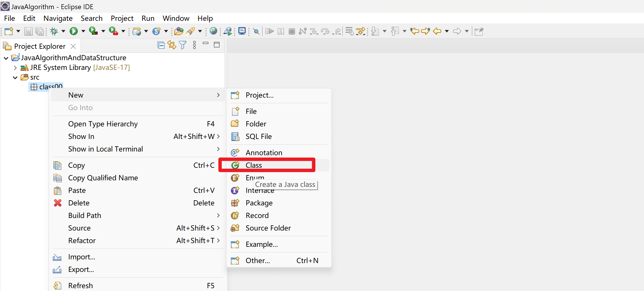Open the Build Path submenu

coord(138,215)
